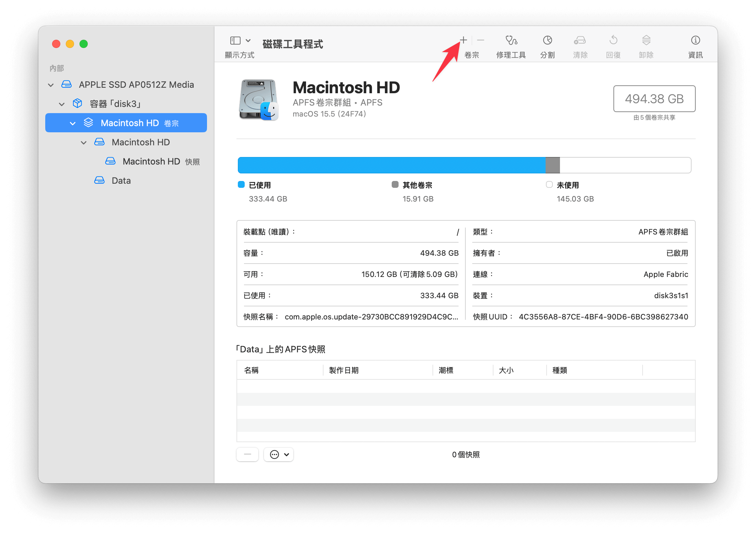Screen dimensions: 756x534
Task: Click the disk3s1s1 device value
Action: click(671, 295)
